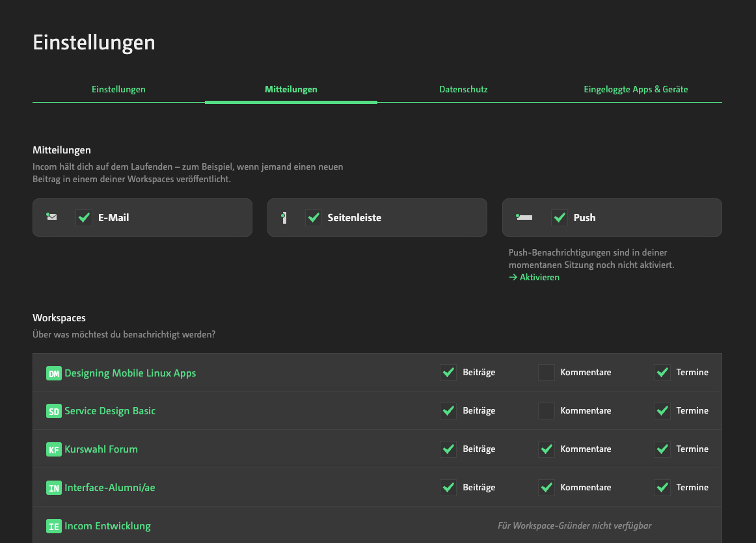Uncheck Termine for Service Design Basic
This screenshot has height=543, width=756.
[x=662, y=410]
